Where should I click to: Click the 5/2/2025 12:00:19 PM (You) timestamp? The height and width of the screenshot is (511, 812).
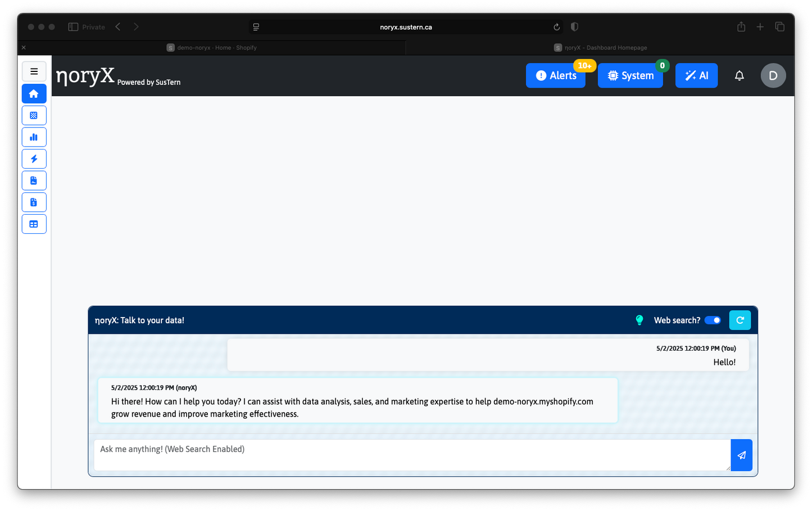(x=696, y=349)
